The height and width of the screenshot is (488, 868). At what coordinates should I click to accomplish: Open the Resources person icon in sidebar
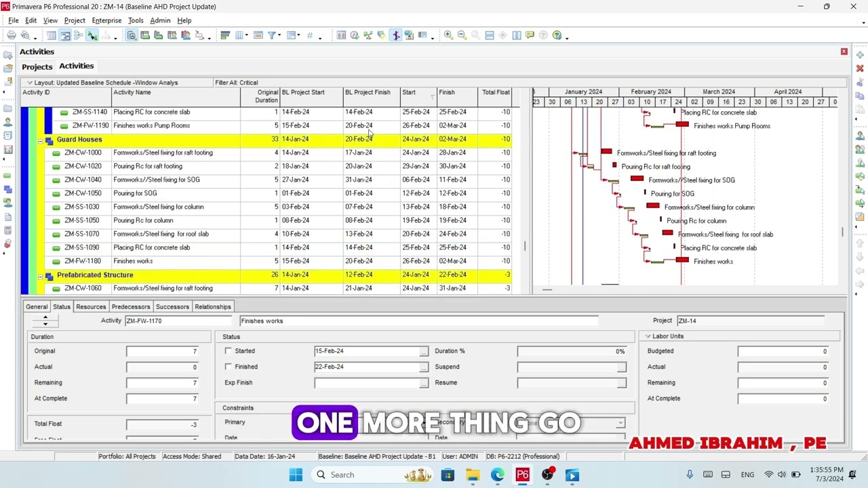click(7, 122)
